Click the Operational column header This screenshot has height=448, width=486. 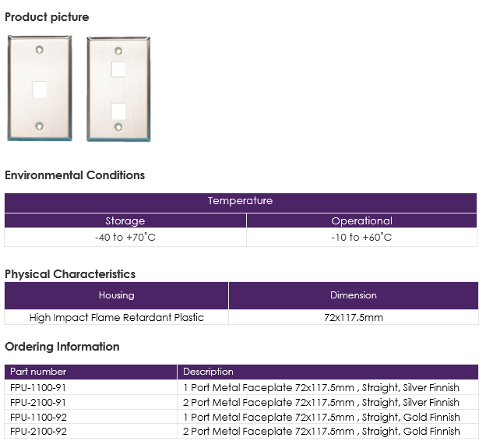(x=361, y=220)
